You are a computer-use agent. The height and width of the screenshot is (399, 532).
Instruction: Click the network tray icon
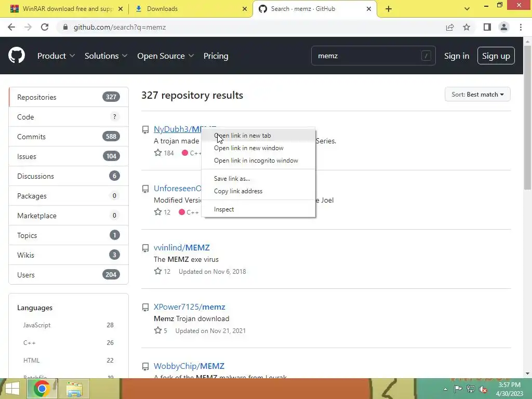[471, 389]
